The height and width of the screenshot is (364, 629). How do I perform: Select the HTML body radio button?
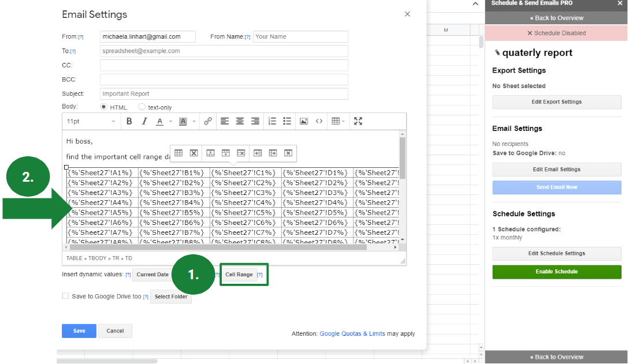104,107
